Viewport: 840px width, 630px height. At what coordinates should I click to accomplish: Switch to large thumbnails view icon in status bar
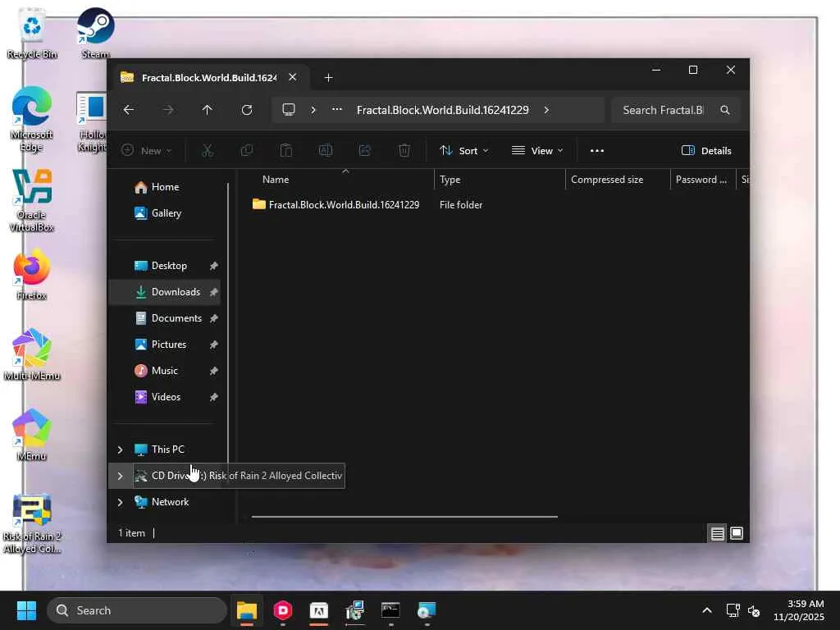tap(737, 533)
